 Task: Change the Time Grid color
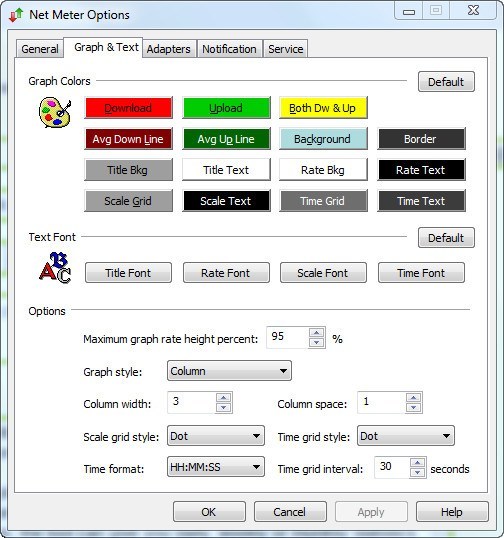323,201
